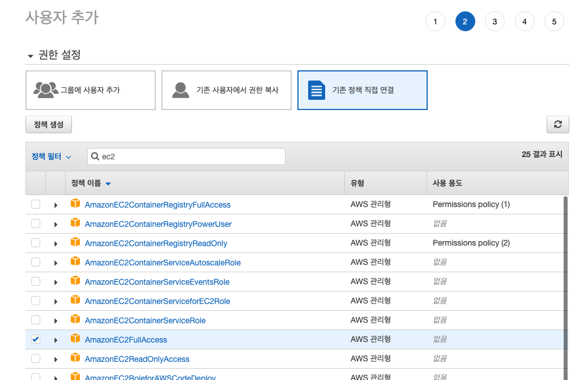Check the AmazonEC2ContainerRegistryFullAccess checkbox

click(x=36, y=204)
